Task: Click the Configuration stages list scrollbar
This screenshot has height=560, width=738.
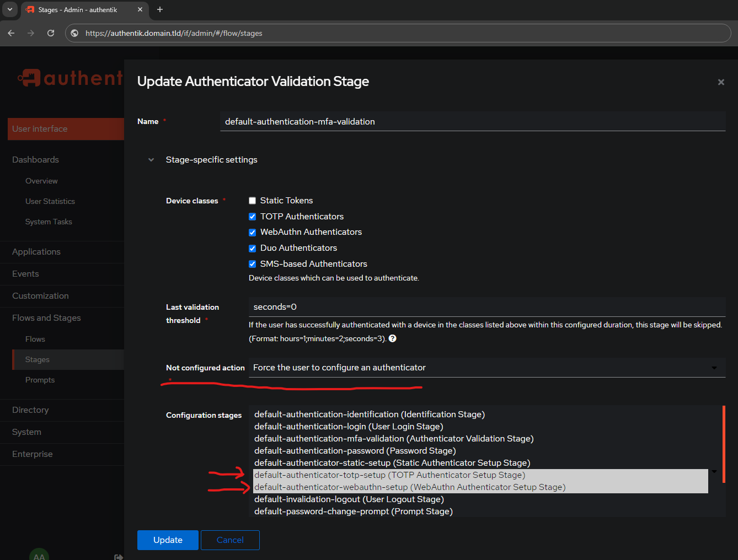Action: [x=723, y=444]
